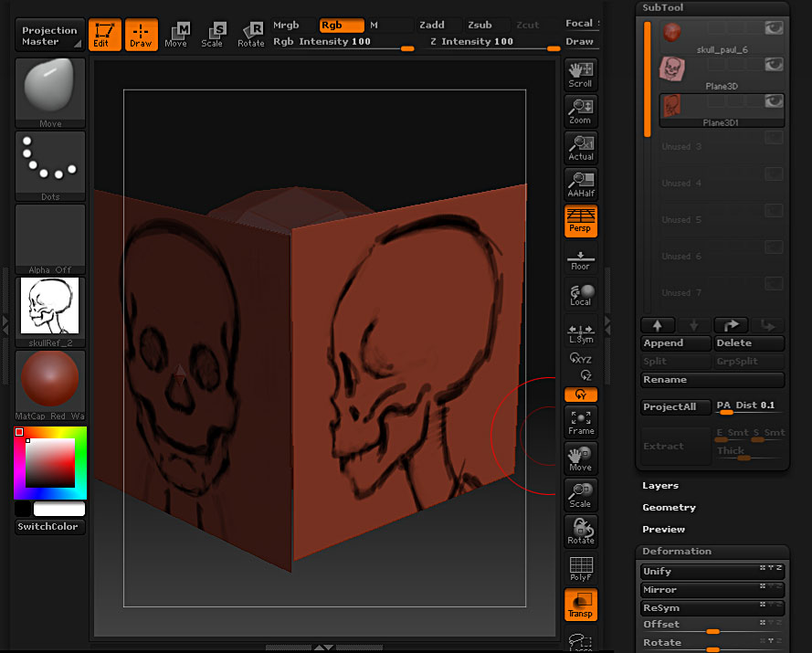The width and height of the screenshot is (812, 653).
Task: Enable PolyF wireframe display icon
Action: pos(580,568)
